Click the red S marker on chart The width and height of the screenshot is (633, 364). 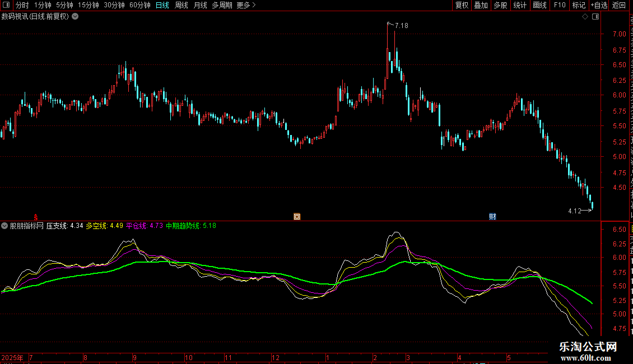[35, 217]
